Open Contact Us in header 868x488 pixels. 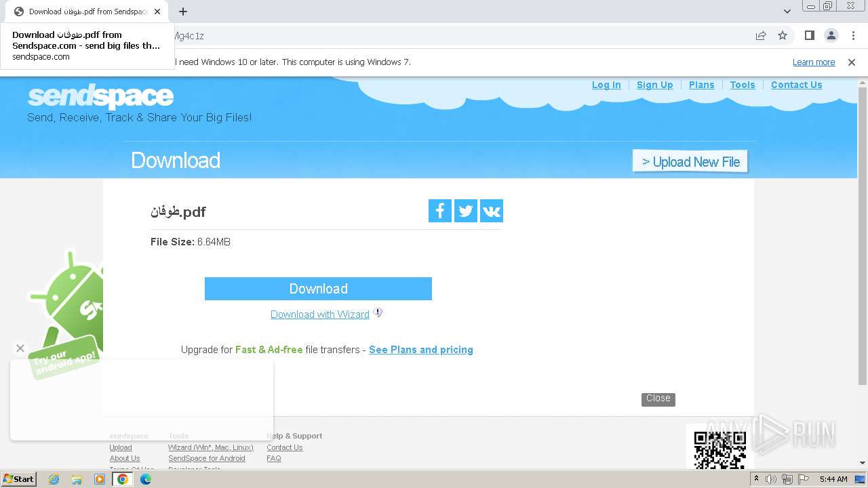point(797,85)
